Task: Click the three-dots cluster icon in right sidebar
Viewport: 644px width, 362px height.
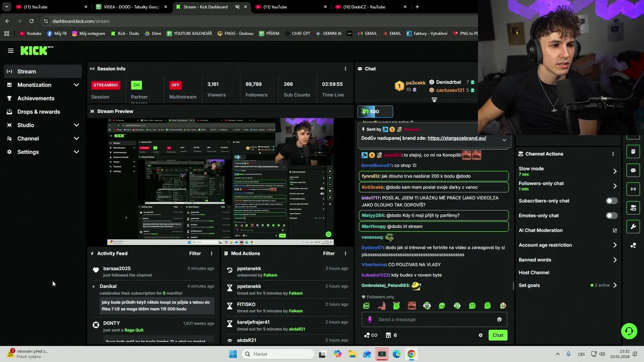Action: (633, 245)
